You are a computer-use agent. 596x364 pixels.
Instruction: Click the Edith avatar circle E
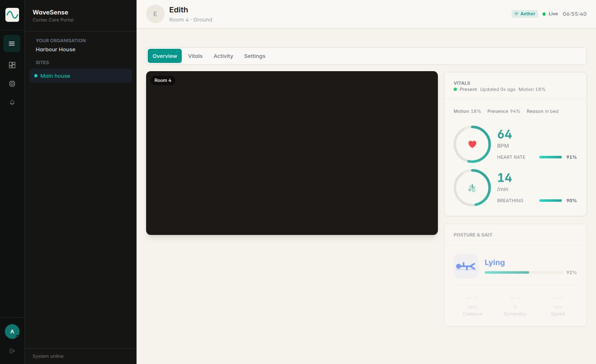(155, 14)
